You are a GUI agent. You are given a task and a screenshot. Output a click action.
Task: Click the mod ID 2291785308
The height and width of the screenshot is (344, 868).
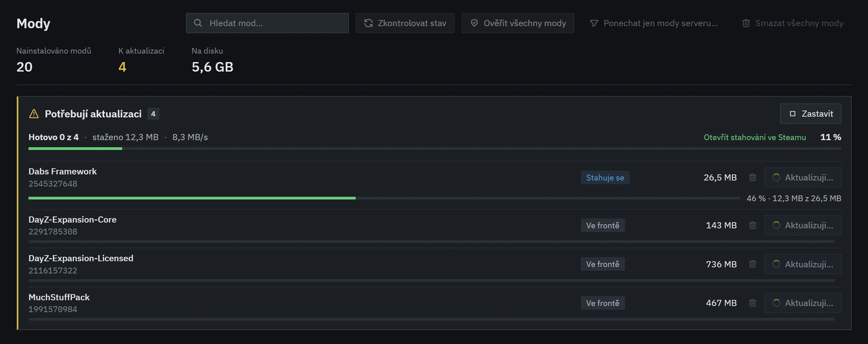53,232
